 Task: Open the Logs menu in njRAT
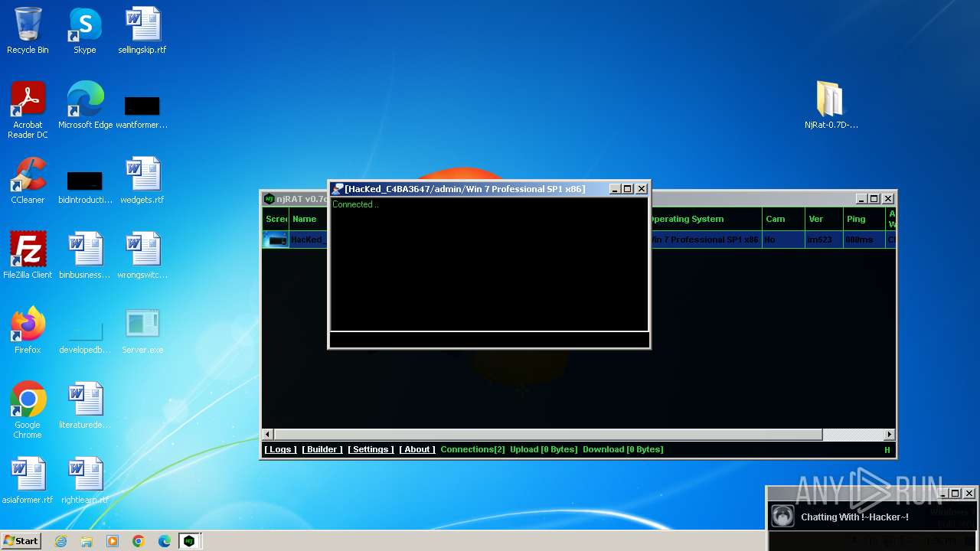point(280,449)
